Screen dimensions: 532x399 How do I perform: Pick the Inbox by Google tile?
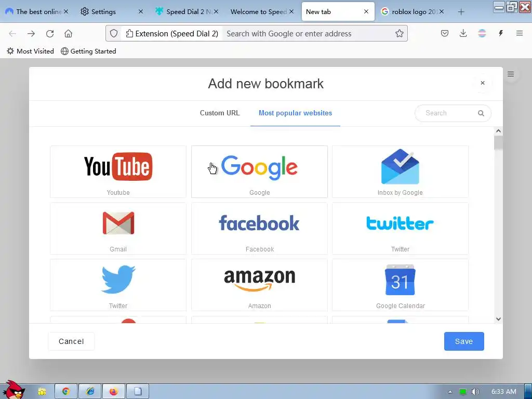click(x=400, y=171)
